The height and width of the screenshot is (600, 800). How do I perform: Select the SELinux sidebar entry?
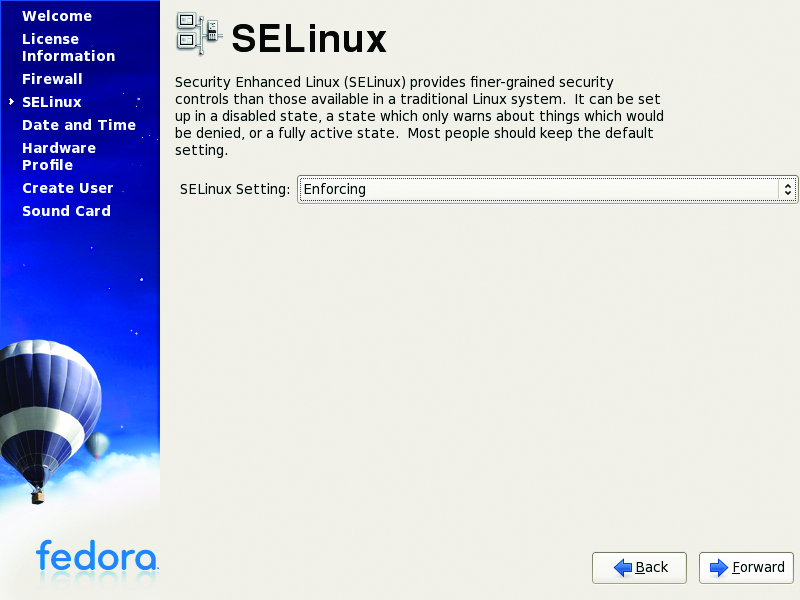(x=52, y=102)
